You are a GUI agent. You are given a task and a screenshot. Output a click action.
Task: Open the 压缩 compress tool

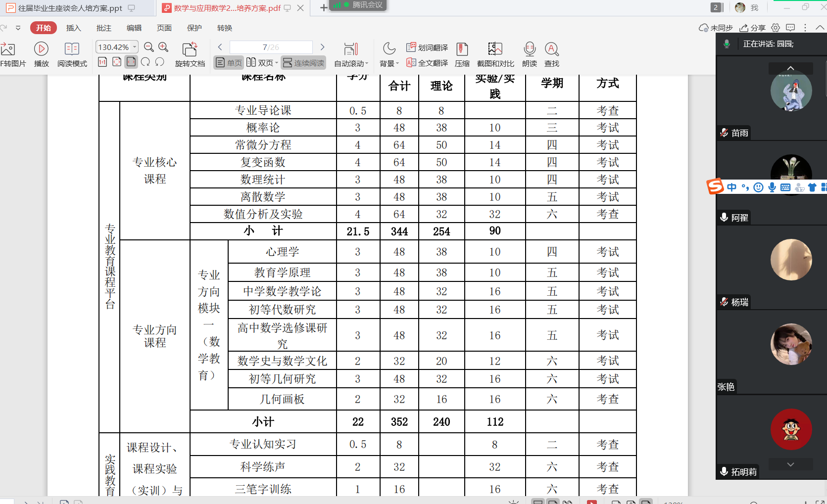point(462,54)
